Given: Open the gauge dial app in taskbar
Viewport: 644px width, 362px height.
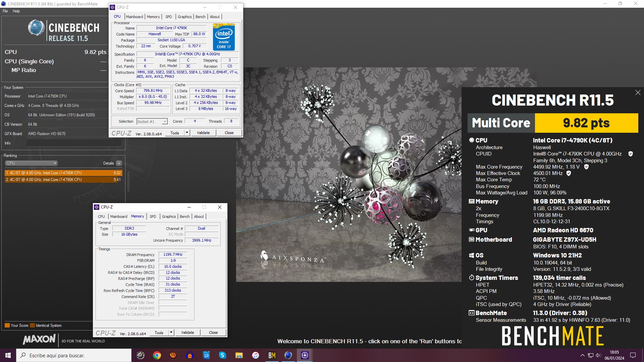Looking at the screenshot, I should [x=141, y=355].
